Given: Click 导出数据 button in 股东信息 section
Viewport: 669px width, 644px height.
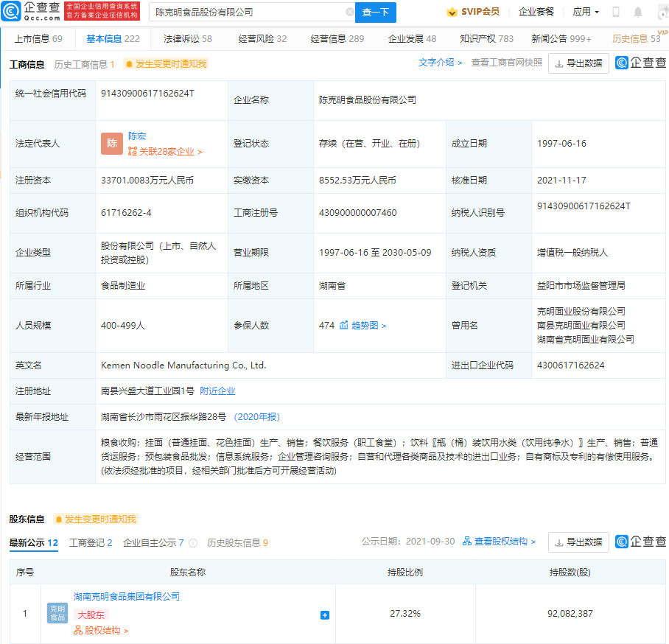Looking at the screenshot, I should 578,542.
